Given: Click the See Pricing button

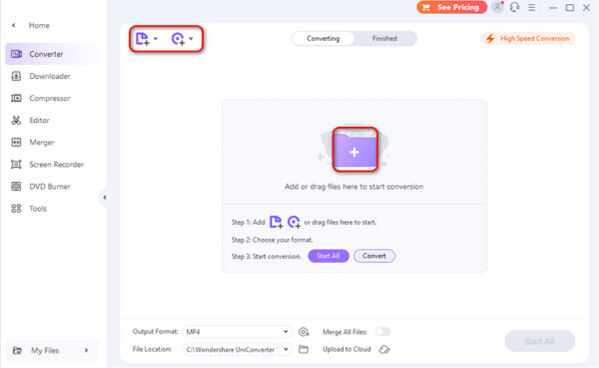Looking at the screenshot, I should 452,7.
